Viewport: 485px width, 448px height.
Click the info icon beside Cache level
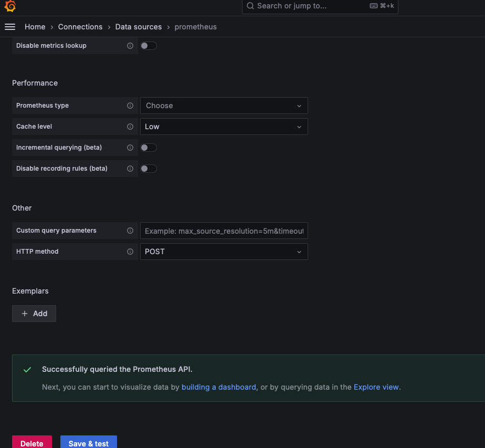pyautogui.click(x=130, y=127)
